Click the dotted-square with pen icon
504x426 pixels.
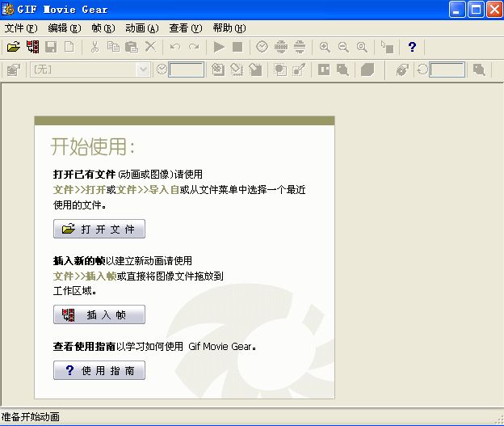click(x=299, y=70)
